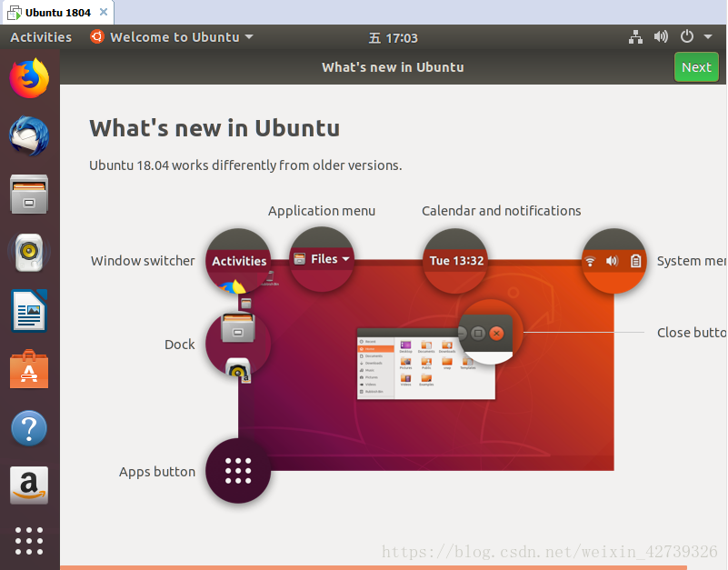This screenshot has height=570, width=728.
Task: Click the Ubuntu logo beside Welcome to Ubuntu
Action: [x=97, y=36]
